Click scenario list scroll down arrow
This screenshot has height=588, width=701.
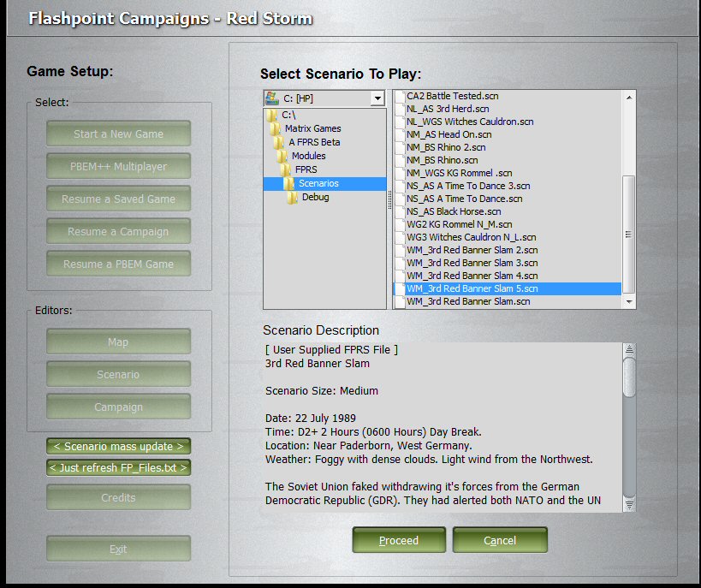coord(629,302)
